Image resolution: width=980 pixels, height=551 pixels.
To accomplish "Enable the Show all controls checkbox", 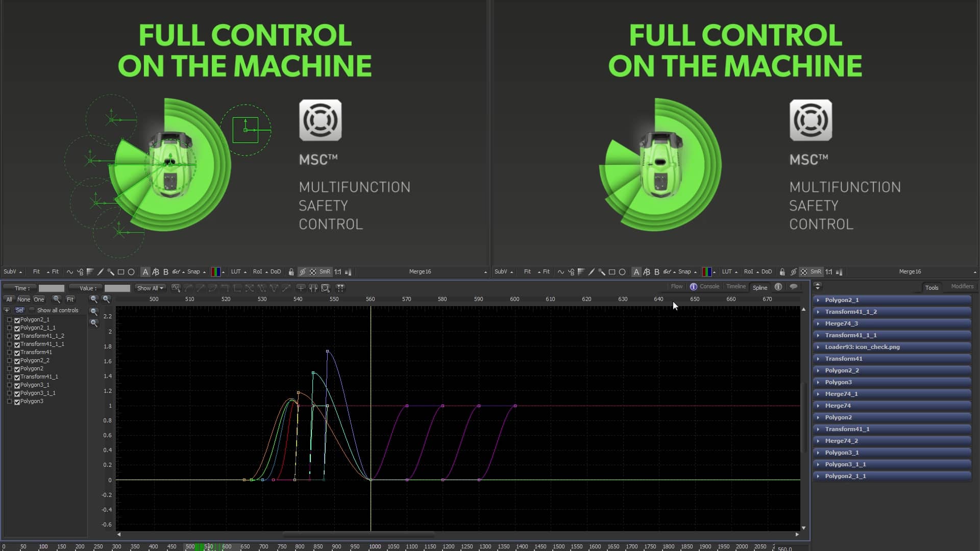I will click(x=31, y=310).
